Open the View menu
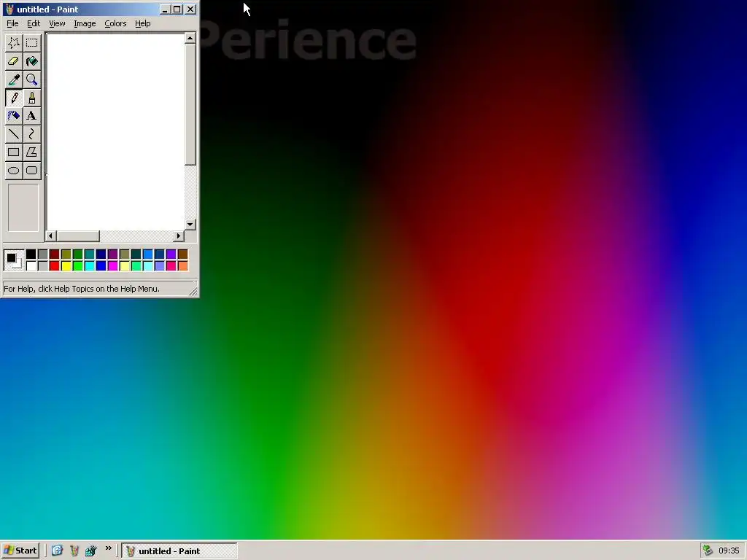 57,23
